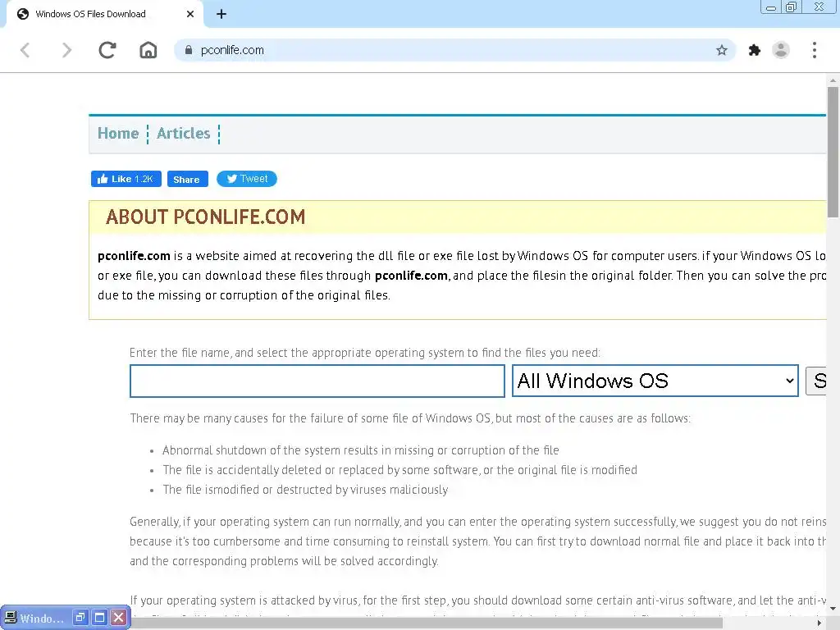
Task: Tweet this page on Twitter
Action: [246, 179]
